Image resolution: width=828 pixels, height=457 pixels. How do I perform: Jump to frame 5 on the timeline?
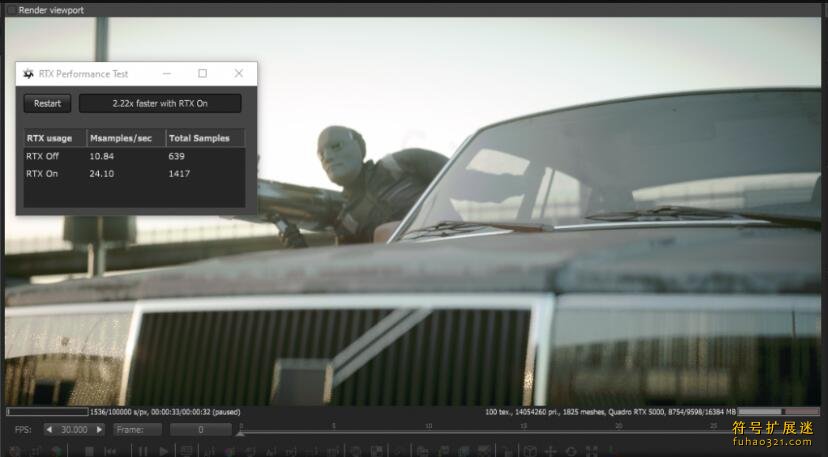tap(334, 426)
